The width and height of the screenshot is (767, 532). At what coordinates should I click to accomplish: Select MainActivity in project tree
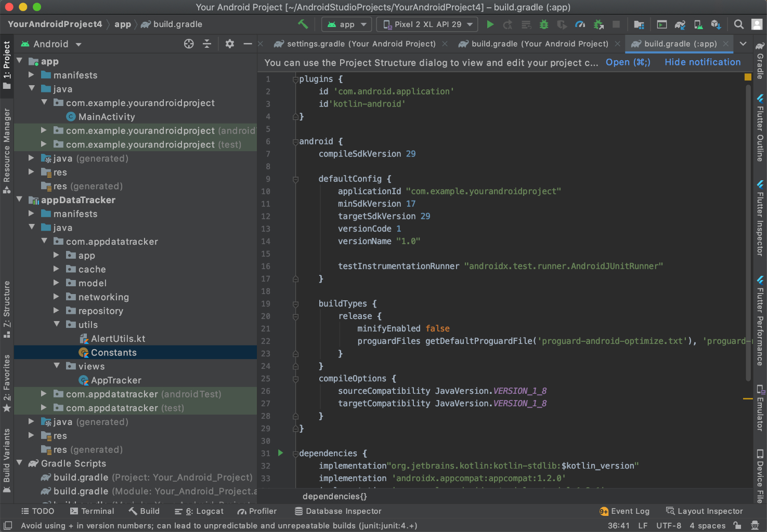pyautogui.click(x=107, y=117)
